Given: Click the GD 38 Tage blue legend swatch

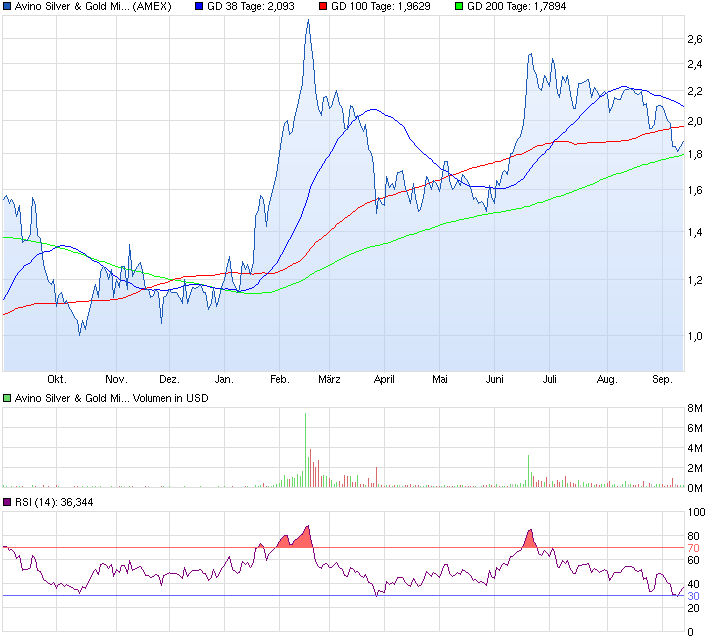Looking at the screenshot, I should pos(200,6).
